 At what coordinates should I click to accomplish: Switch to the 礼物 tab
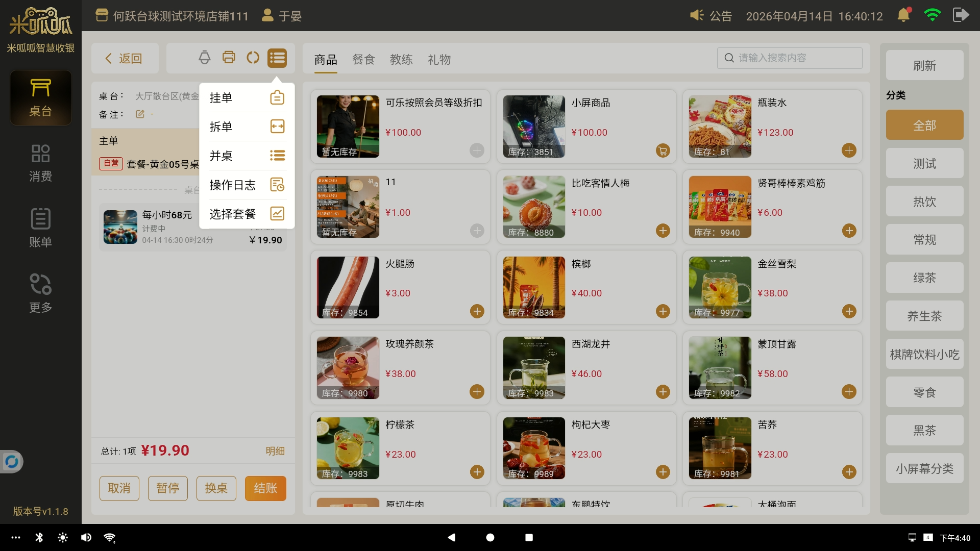click(439, 60)
